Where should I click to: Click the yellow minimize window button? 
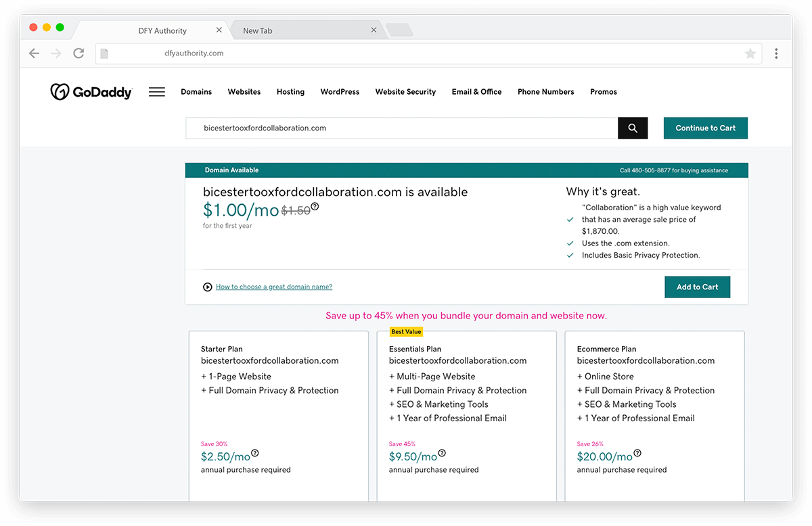(47, 27)
